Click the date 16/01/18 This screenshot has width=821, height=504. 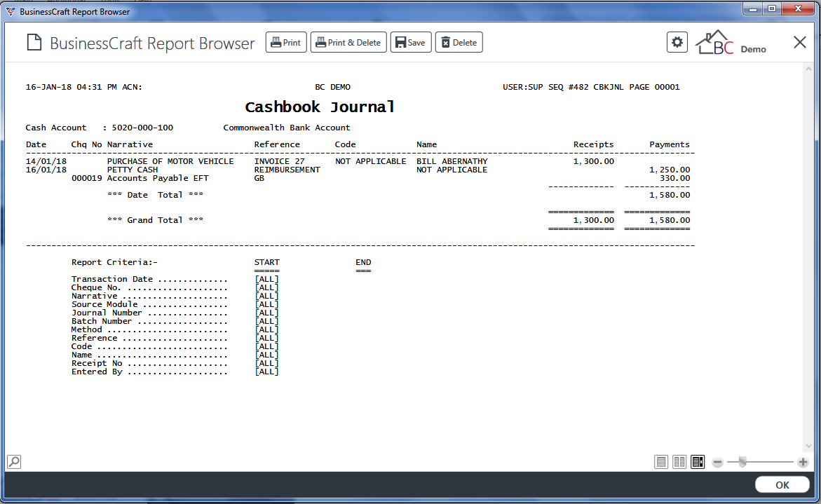46,170
